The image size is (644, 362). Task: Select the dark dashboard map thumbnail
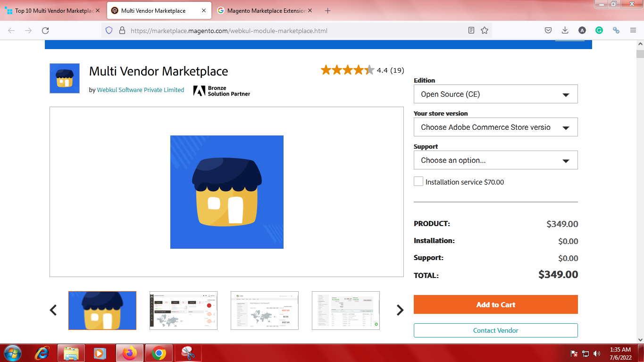[x=184, y=310]
